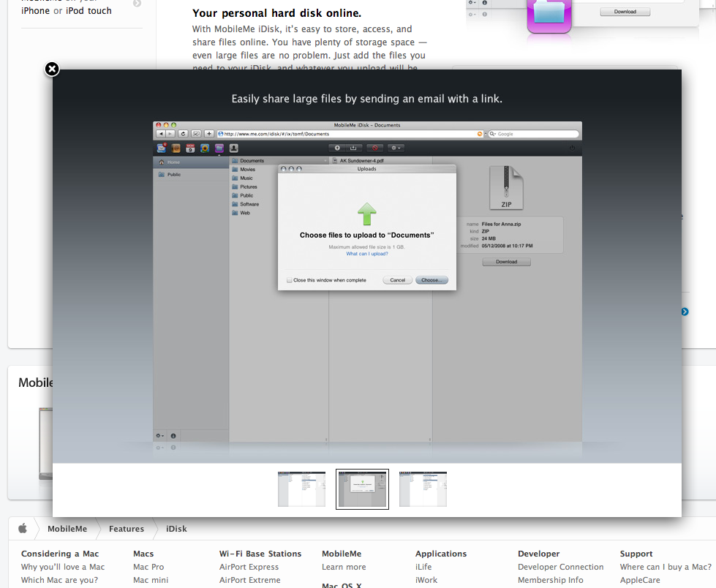This screenshot has height=588, width=716.
Task: Click the info icon at sidebar bottom
Action: point(173,436)
